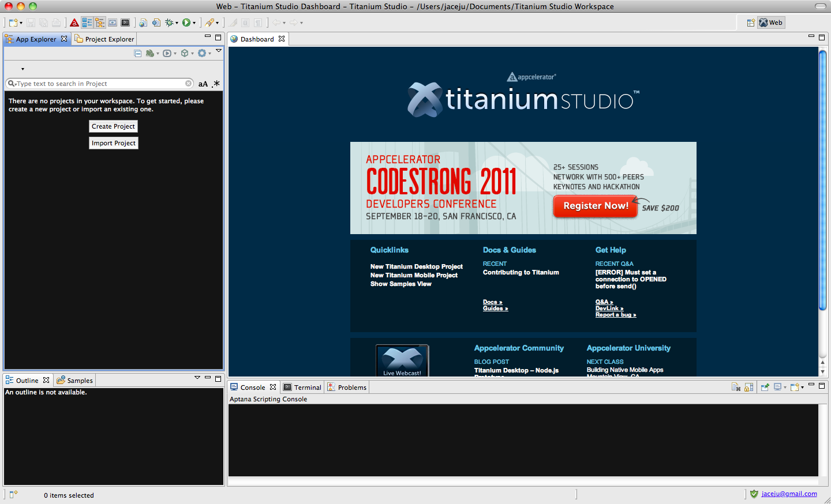Maximize the Console panel
Screen dimensions: 831x504
(822, 385)
